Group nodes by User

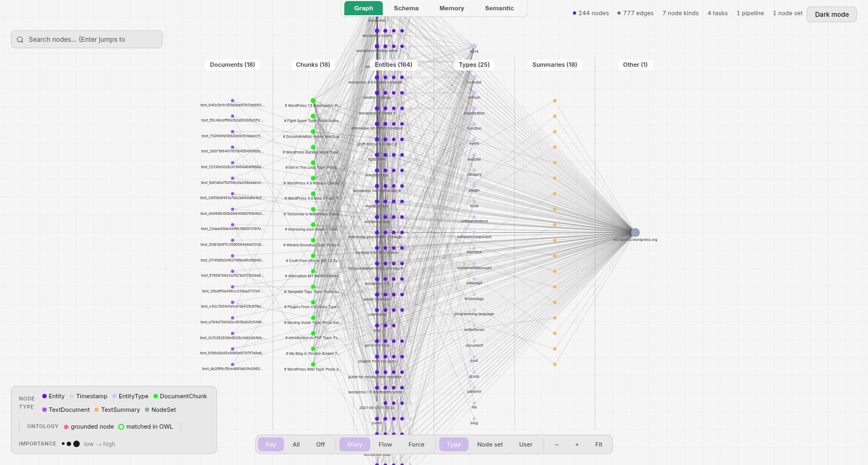(526, 444)
